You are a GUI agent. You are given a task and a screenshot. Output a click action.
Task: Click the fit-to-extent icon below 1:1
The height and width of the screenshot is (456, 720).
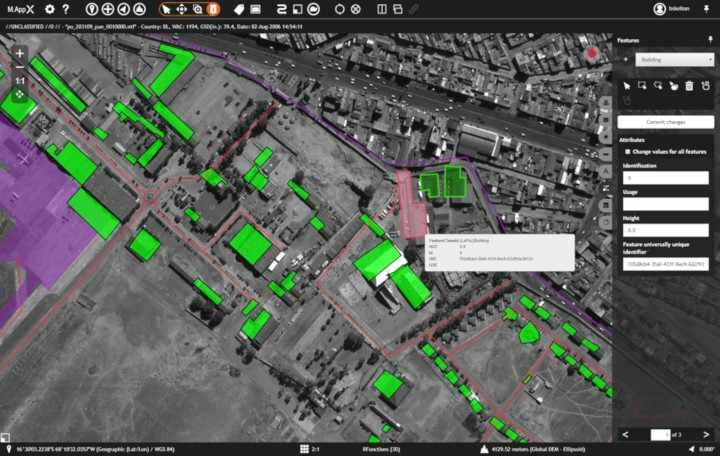19,93
